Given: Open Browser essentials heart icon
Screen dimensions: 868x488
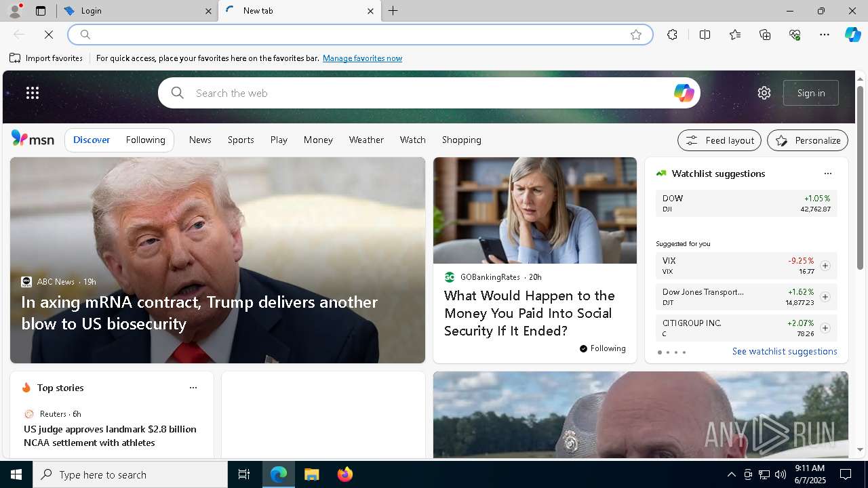Looking at the screenshot, I should coord(795,35).
